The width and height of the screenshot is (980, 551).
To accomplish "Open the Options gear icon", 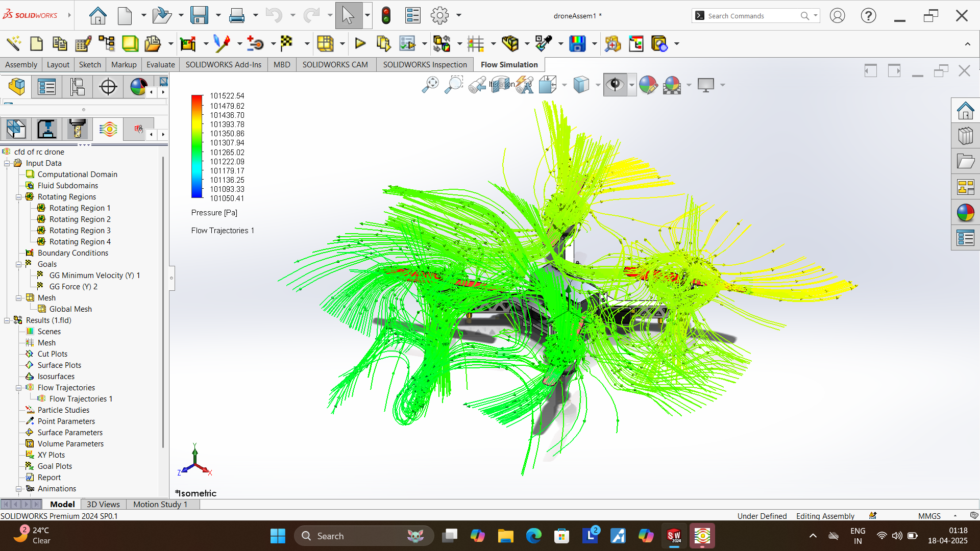I will pos(439,15).
